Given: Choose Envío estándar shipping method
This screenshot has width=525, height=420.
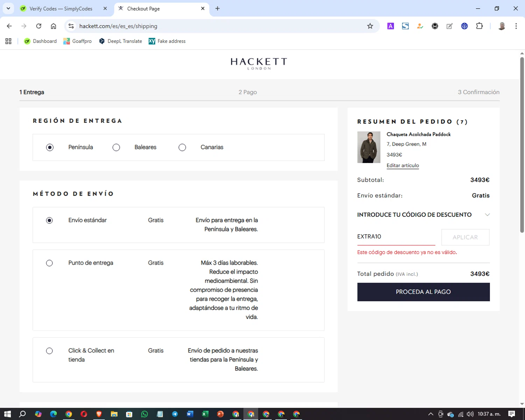Looking at the screenshot, I should pyautogui.click(x=49, y=220).
